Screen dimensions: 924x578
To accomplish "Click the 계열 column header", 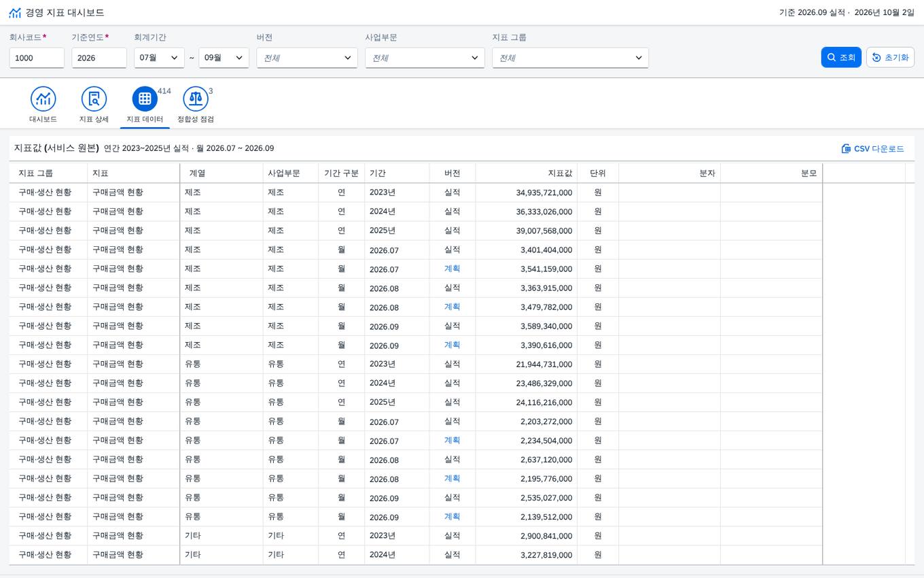I will [221, 173].
